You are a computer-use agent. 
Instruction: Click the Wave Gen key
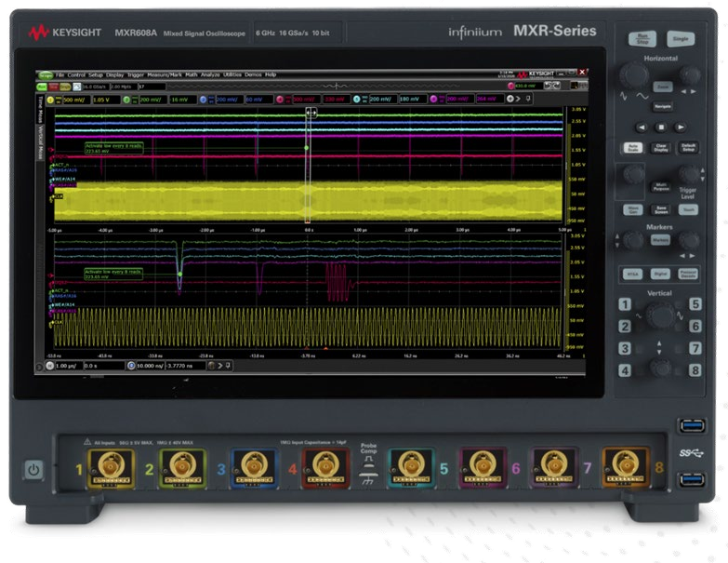pyautogui.click(x=633, y=209)
